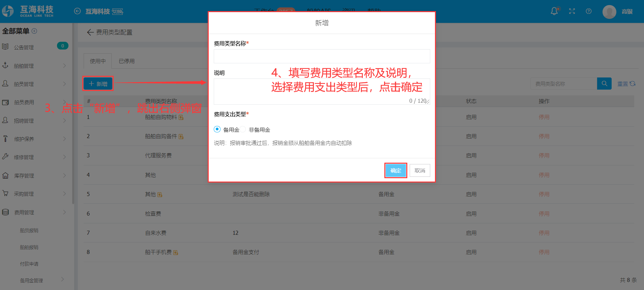Image resolution: width=644 pixels, height=290 pixels.
Task: Click the 公告管理 badge showing 0
Action: pos(63,46)
